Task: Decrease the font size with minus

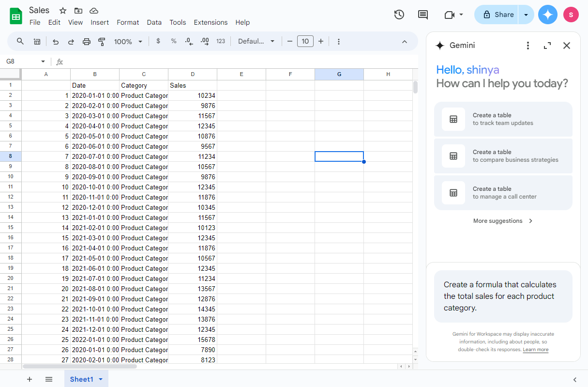Action: coord(290,42)
